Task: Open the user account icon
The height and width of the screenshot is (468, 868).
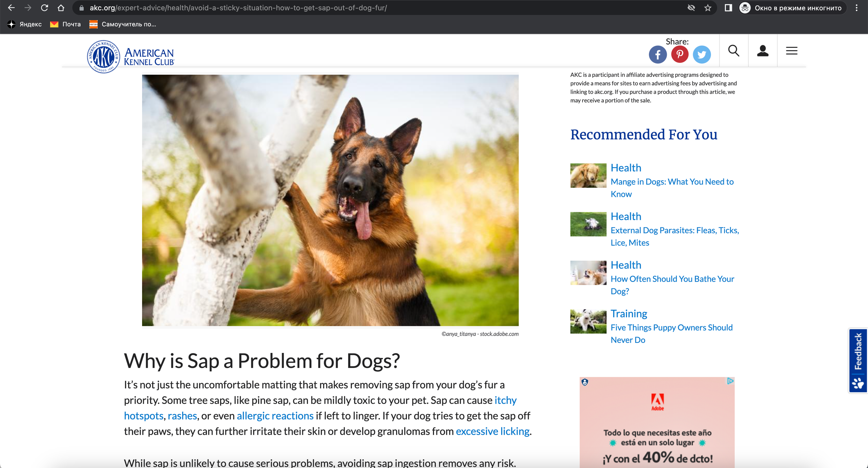Action: tap(763, 51)
